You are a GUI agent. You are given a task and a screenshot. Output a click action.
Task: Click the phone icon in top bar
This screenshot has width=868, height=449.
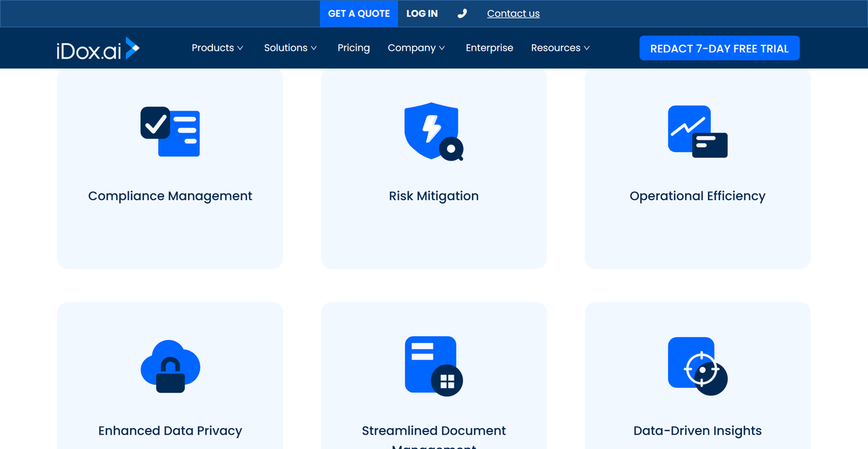click(462, 14)
